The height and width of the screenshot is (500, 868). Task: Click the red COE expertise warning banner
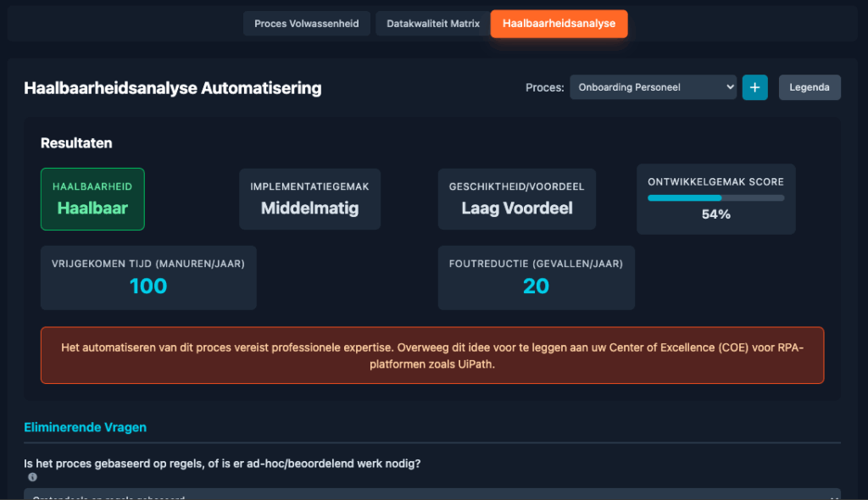point(431,355)
